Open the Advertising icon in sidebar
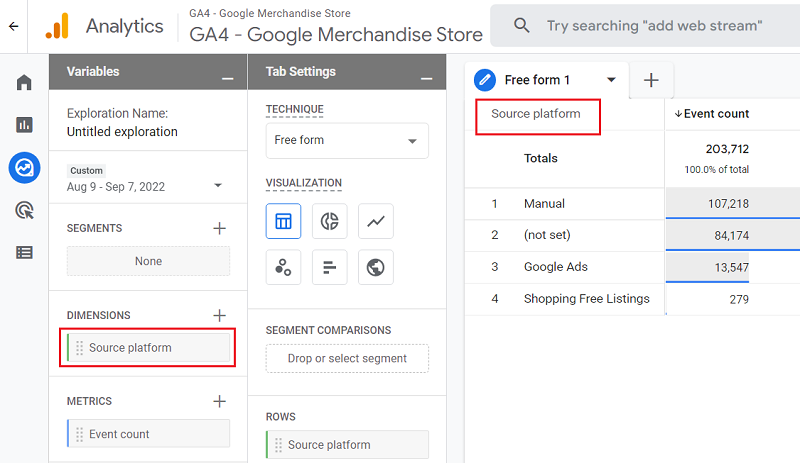800x463 pixels. pos(24,210)
